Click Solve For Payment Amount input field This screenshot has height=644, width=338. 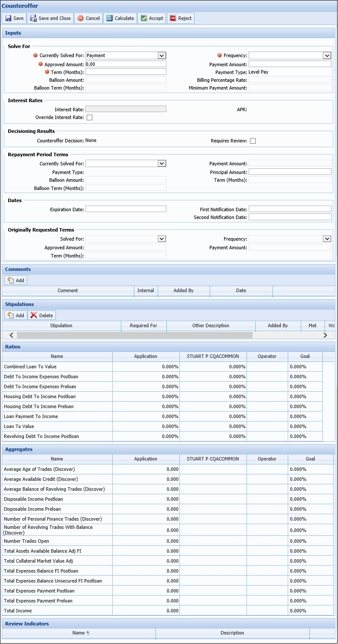[x=290, y=64]
